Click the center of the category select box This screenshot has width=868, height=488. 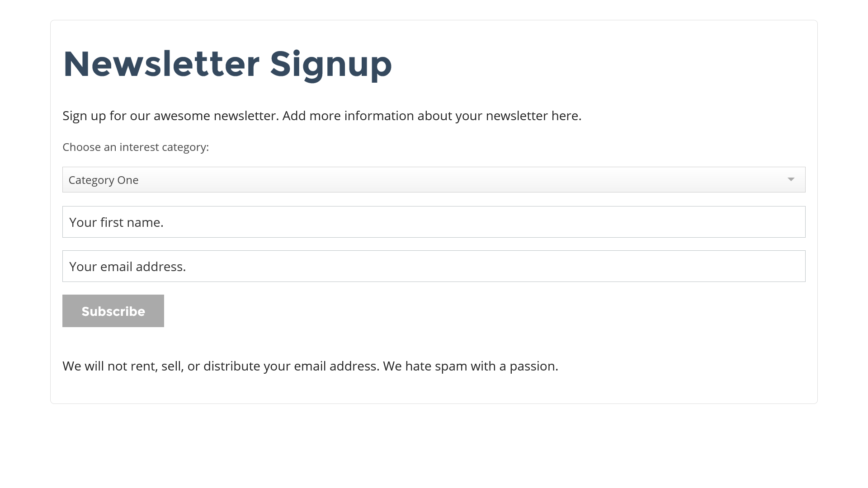[x=434, y=180]
